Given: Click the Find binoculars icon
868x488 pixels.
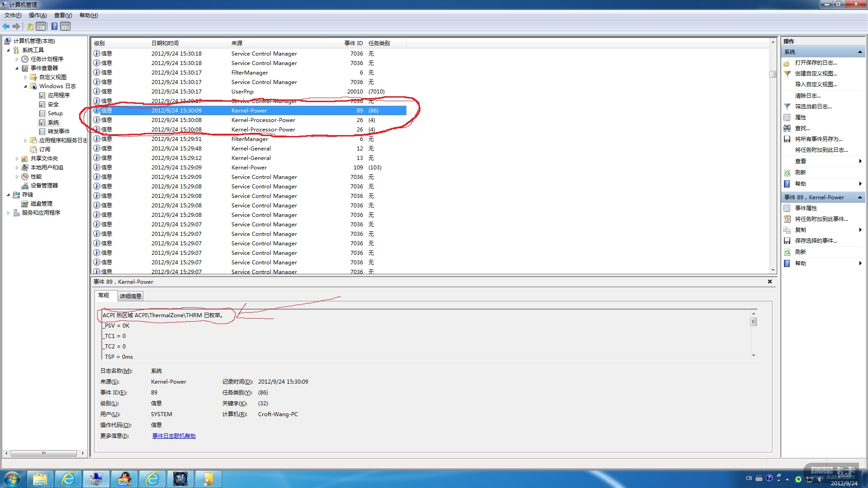Looking at the screenshot, I should click(787, 128).
